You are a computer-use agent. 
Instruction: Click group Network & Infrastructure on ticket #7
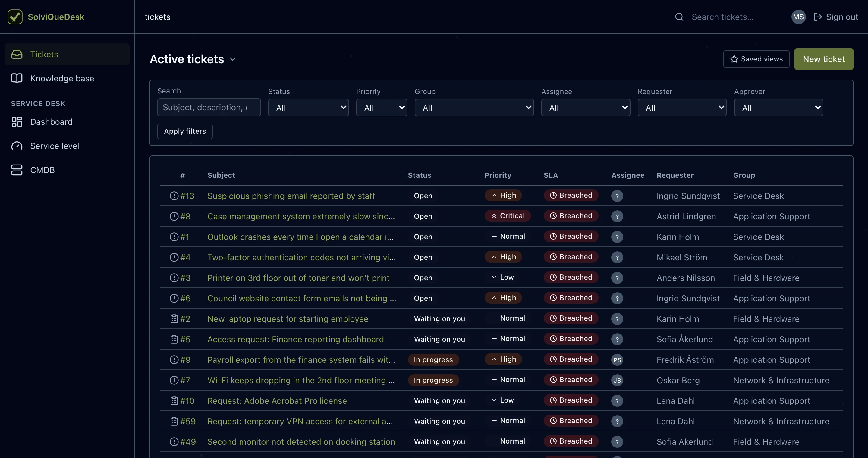tap(781, 380)
